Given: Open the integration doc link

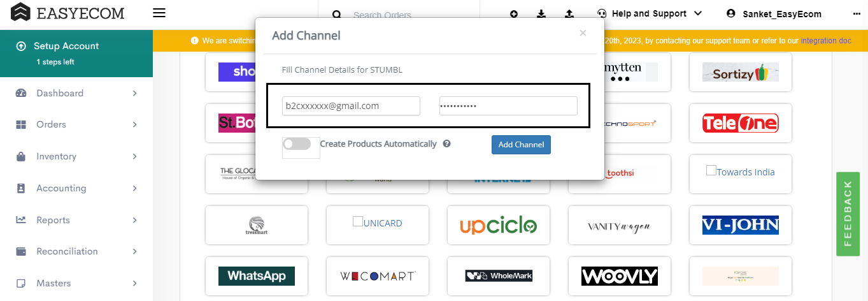Looking at the screenshot, I should tap(826, 40).
